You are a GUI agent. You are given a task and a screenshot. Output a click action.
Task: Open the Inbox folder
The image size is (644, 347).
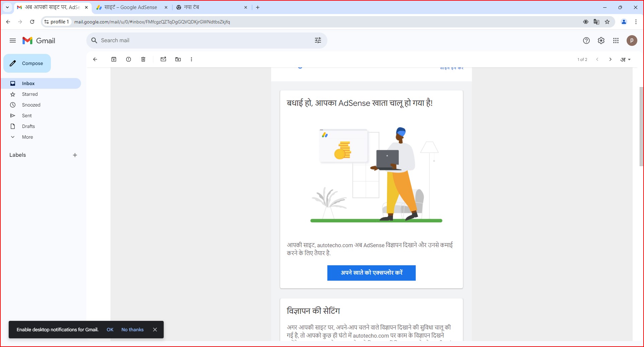41,83
